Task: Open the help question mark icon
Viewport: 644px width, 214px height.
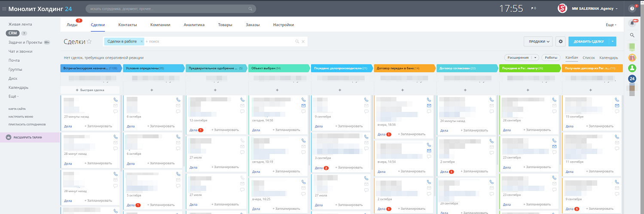Action: 632,9
